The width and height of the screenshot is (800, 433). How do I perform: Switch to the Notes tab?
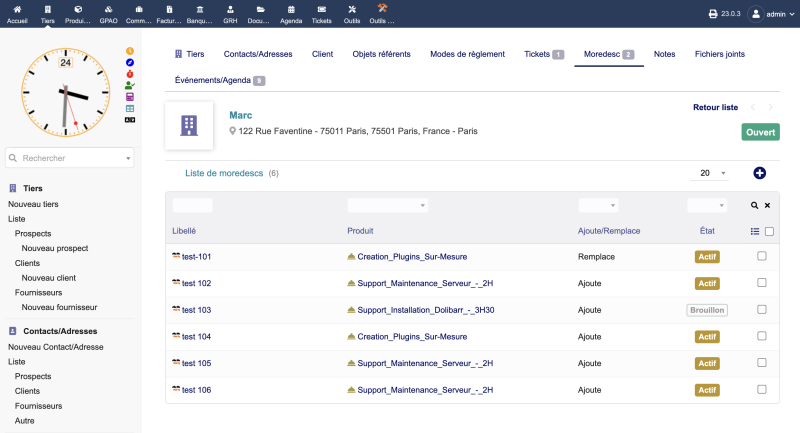click(664, 54)
